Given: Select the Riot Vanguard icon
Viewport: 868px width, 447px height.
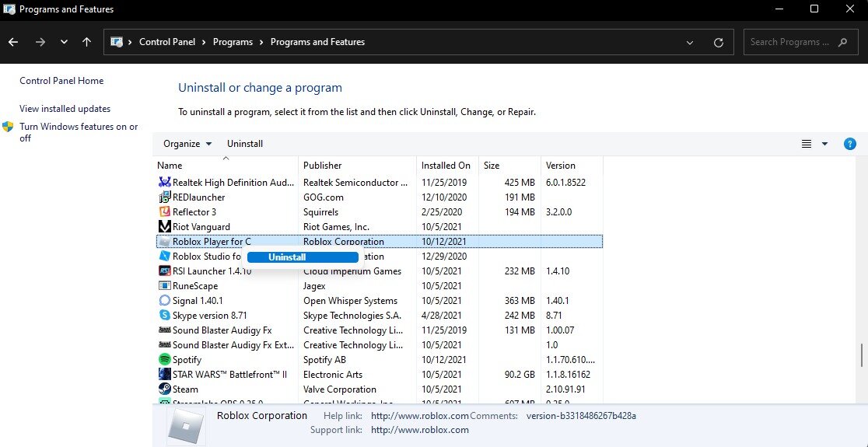Looking at the screenshot, I should (164, 227).
